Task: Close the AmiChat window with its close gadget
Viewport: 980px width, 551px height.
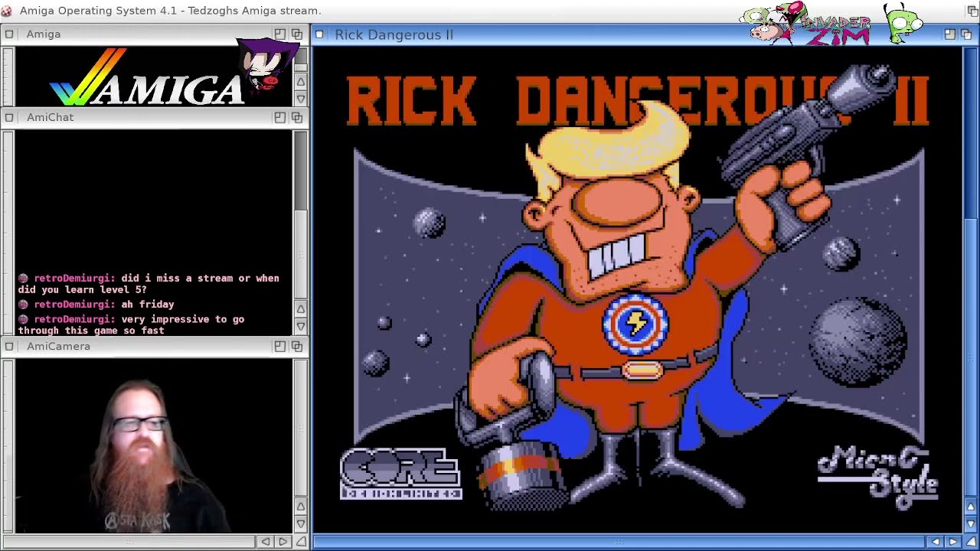Action: tap(8, 117)
